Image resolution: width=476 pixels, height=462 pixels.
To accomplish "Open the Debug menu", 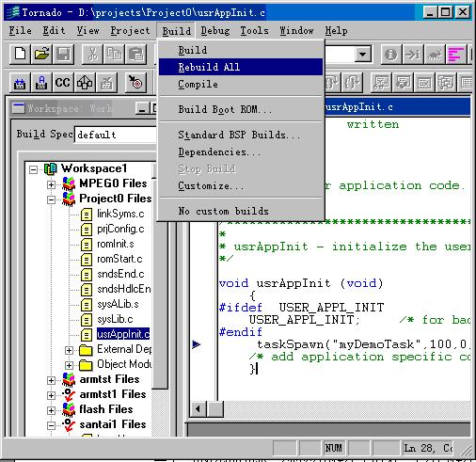I will pos(215,30).
